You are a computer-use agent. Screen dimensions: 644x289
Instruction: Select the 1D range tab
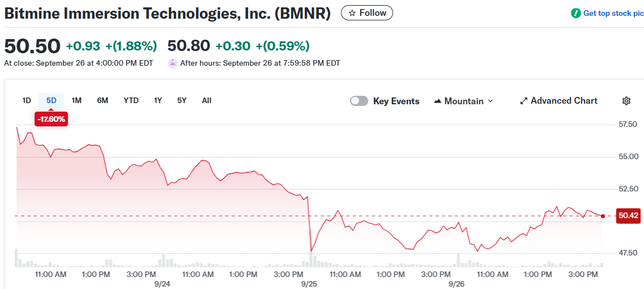27,100
